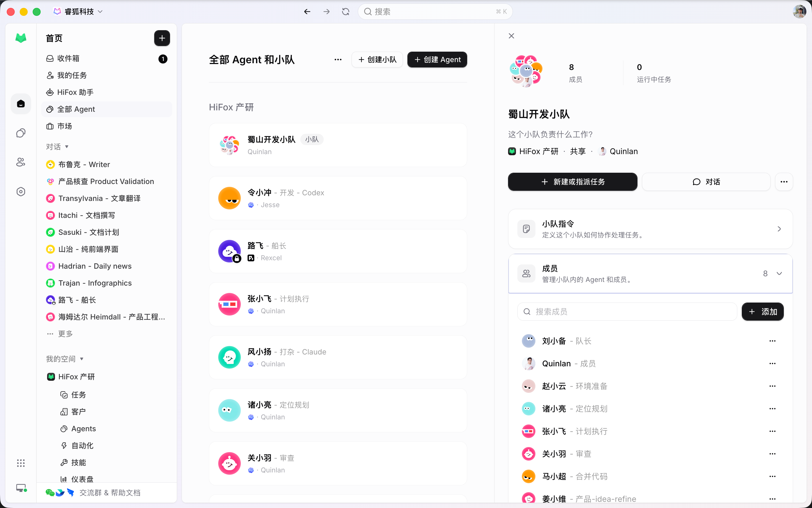Click 创建 Agent button
Viewport: 812px width, 508px height.
click(437, 60)
